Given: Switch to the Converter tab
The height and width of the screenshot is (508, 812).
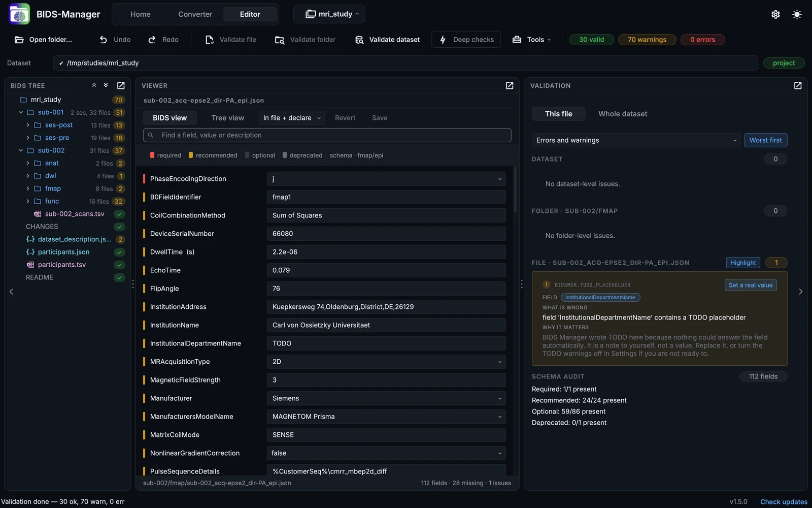Looking at the screenshot, I should (195, 14).
